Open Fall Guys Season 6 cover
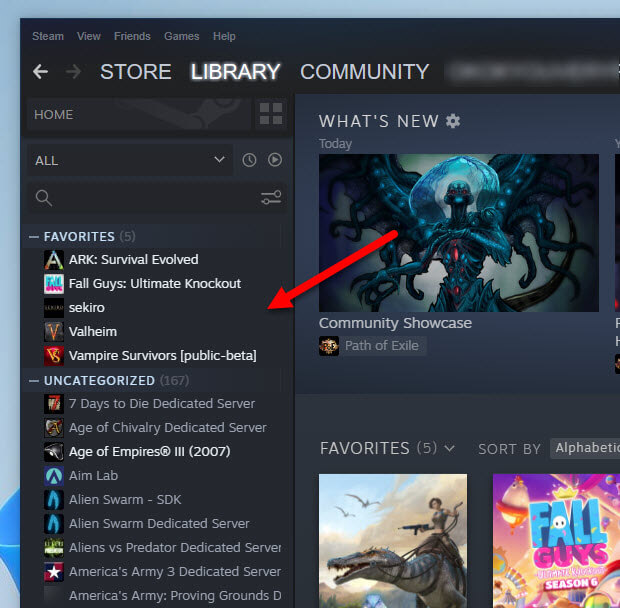 [556, 541]
